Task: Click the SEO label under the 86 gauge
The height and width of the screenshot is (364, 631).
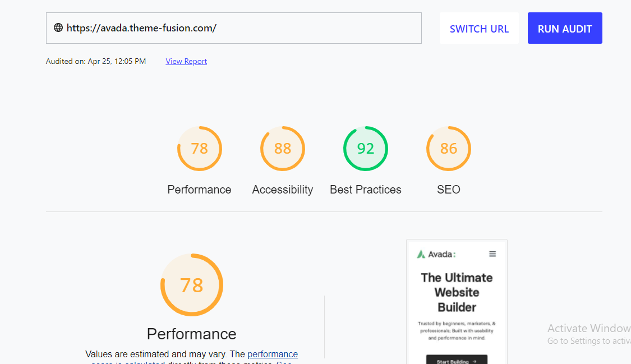Action: (x=448, y=190)
